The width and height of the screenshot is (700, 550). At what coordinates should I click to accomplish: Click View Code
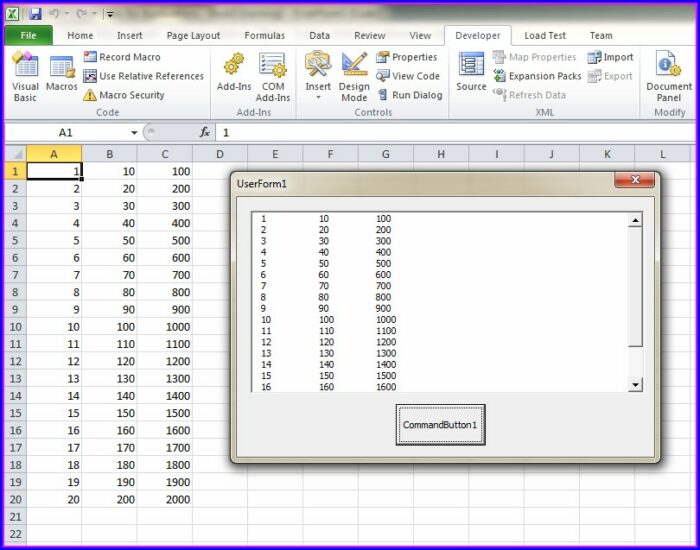coord(408,76)
